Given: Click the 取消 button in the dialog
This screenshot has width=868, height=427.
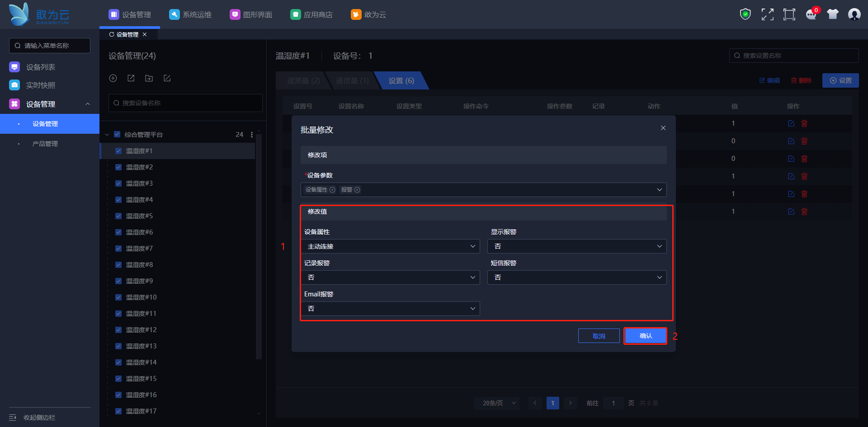Looking at the screenshot, I should [x=599, y=336].
